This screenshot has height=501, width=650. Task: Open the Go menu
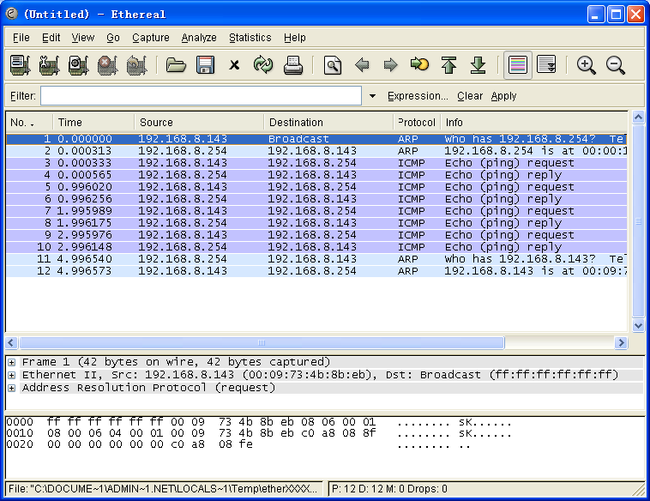pos(113,38)
